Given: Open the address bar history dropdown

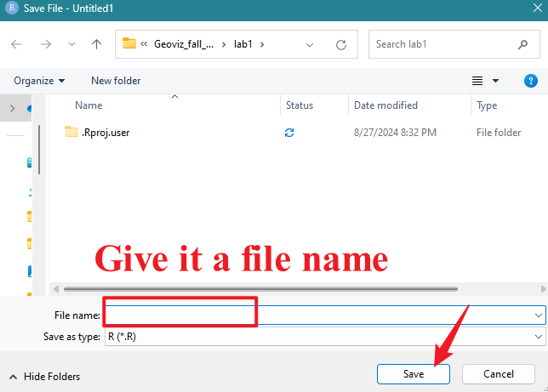Looking at the screenshot, I should tap(310, 45).
